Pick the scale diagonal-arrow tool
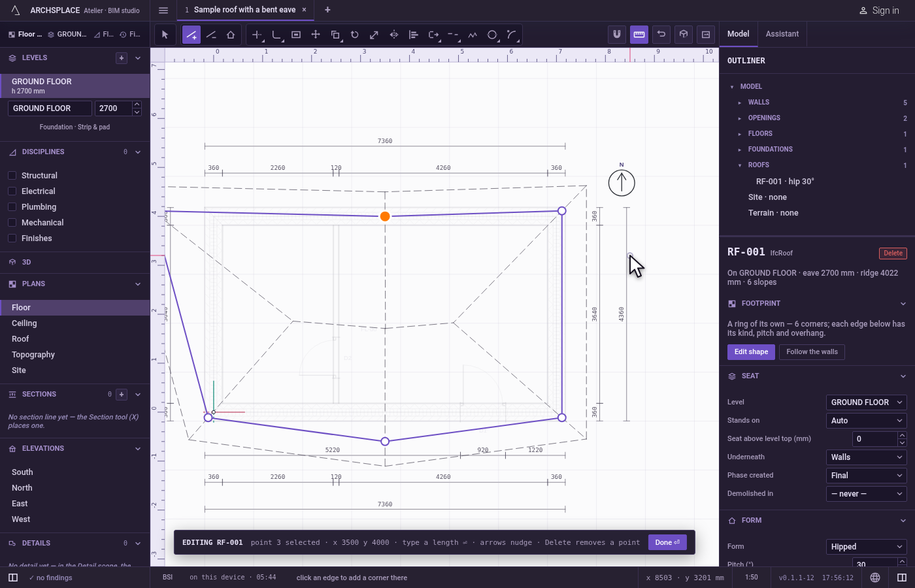The height and width of the screenshot is (588, 915). [374, 35]
